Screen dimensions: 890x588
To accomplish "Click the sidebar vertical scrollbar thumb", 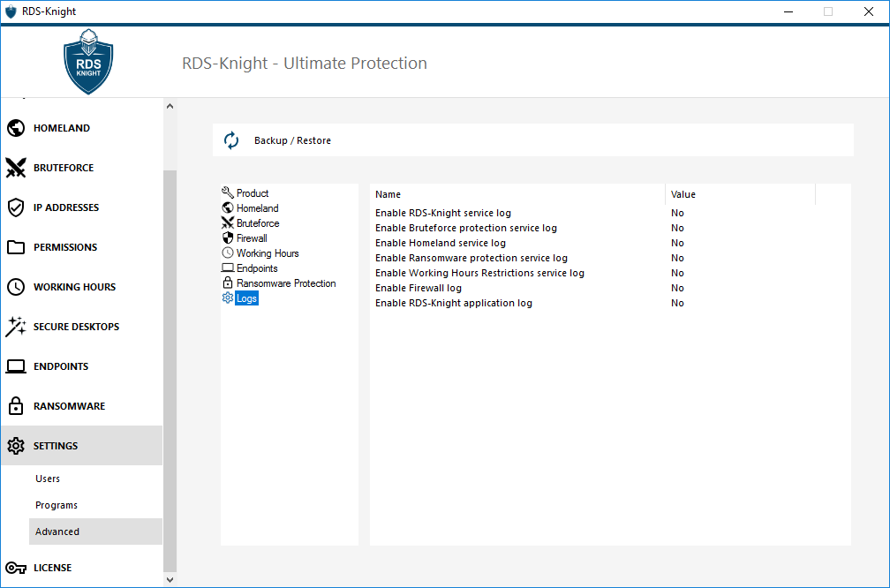I will pyautogui.click(x=170, y=371).
